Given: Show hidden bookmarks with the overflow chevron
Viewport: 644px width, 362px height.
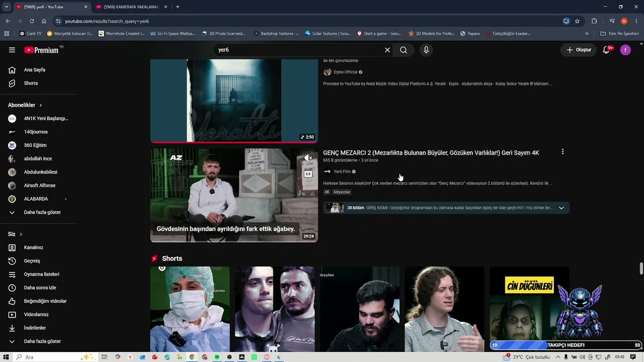Looking at the screenshot, I should pos(587,34).
